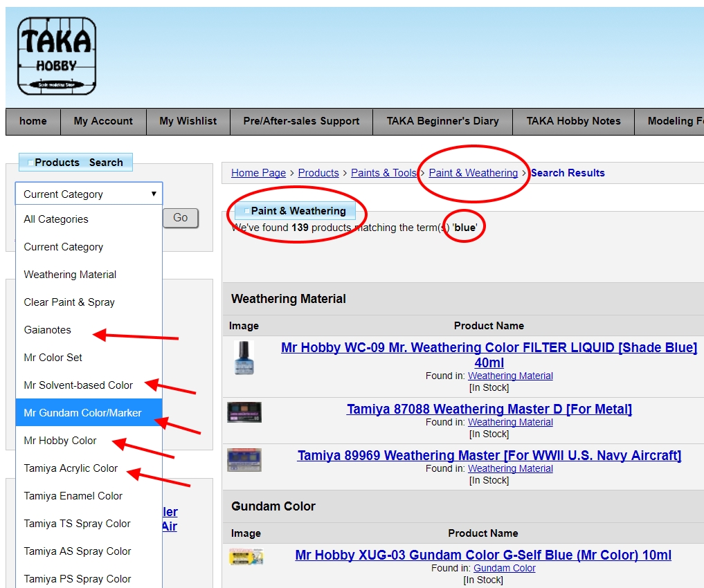
Task: Choose Tamiya PS Spray Color option
Action: pyautogui.click(x=89, y=578)
